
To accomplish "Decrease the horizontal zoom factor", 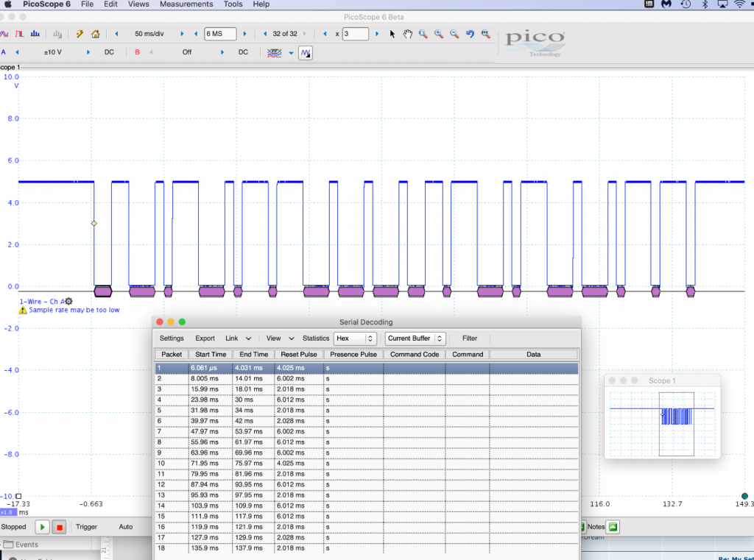I will 325,34.
